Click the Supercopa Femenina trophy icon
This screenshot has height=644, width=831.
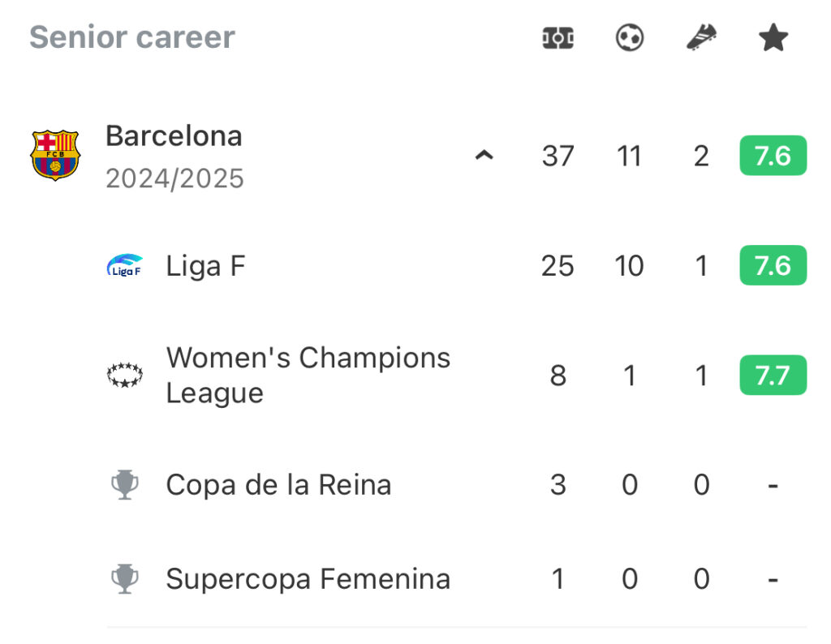click(x=124, y=578)
